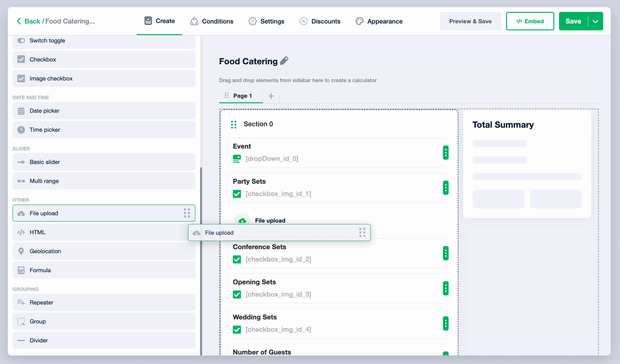The image size is (620, 364).
Task: Click the green checkbox icon under Party Sets
Action: point(237,194)
